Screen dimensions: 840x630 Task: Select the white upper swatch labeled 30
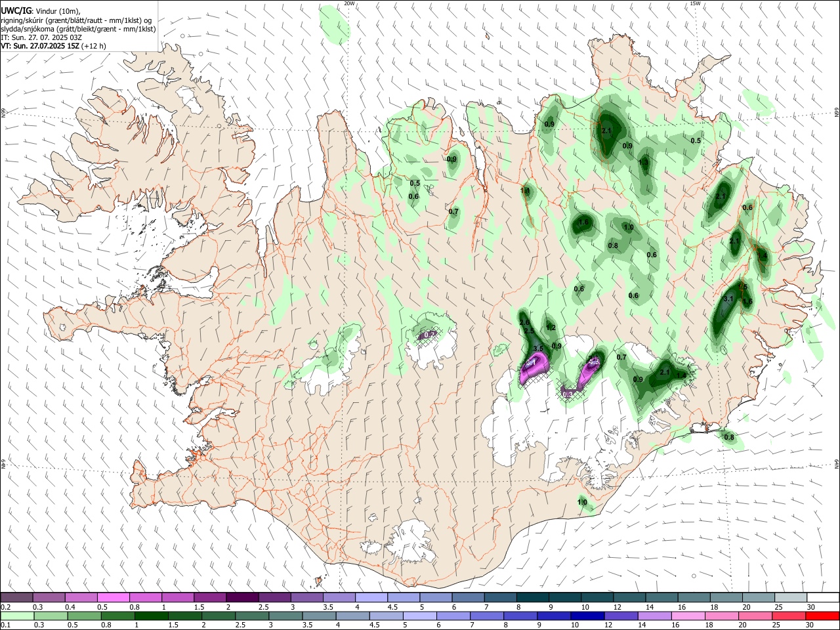(x=824, y=597)
